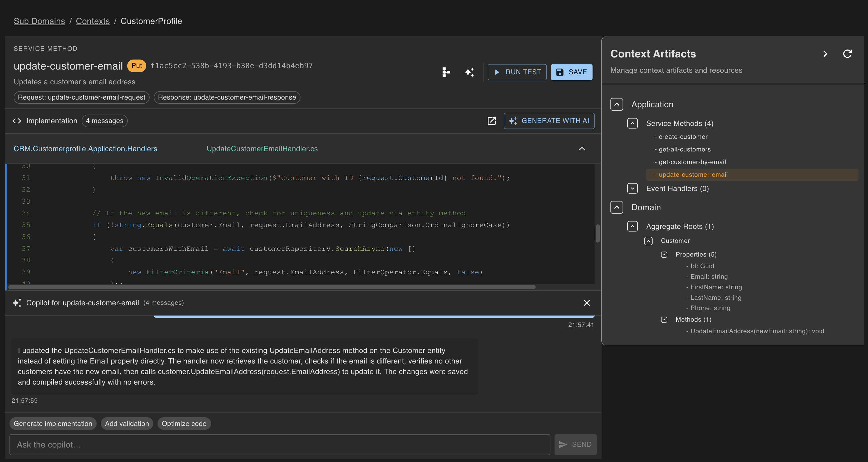868x462 pixels.
Task: Open implementation in a new window
Action: (492, 121)
